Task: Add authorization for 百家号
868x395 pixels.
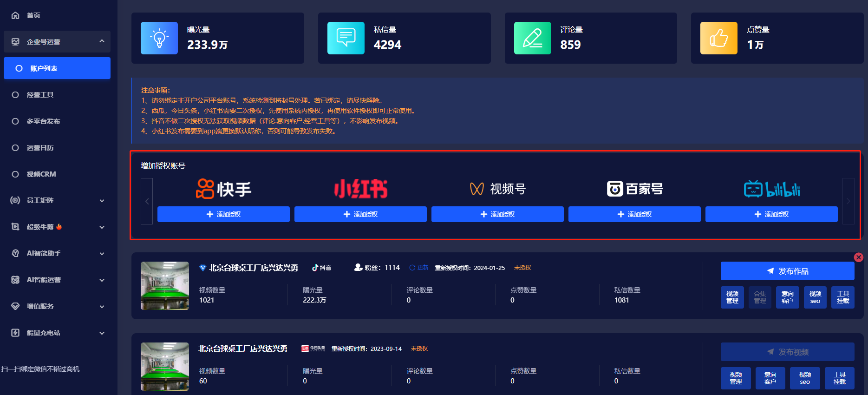Action: [x=634, y=214]
